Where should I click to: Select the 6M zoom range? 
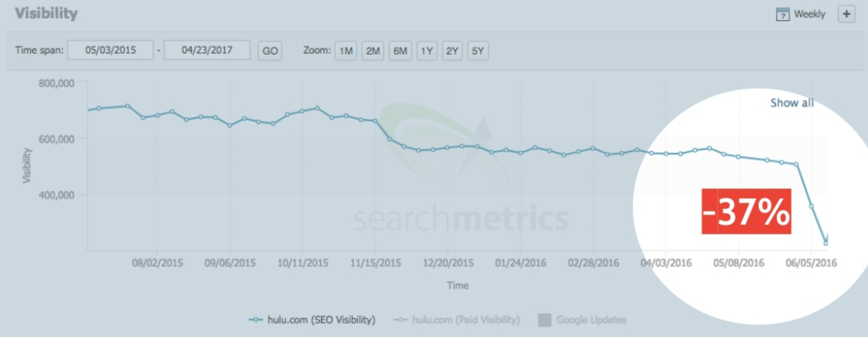click(x=400, y=51)
